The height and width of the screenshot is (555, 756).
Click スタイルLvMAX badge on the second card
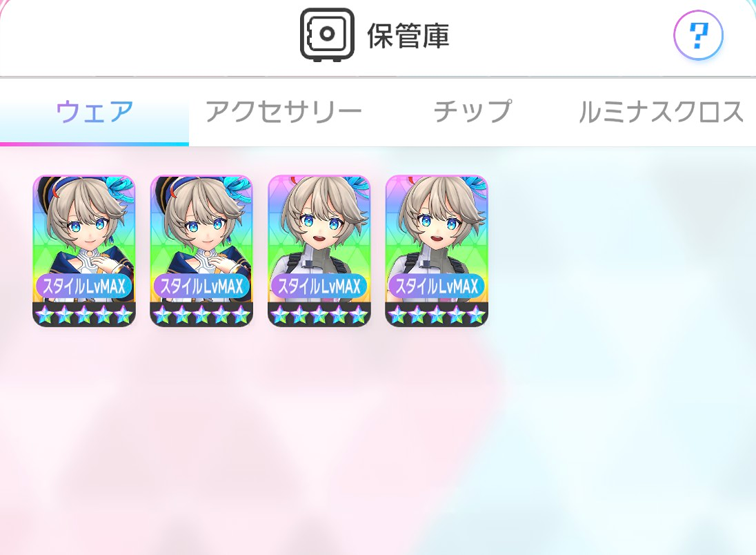click(x=201, y=286)
